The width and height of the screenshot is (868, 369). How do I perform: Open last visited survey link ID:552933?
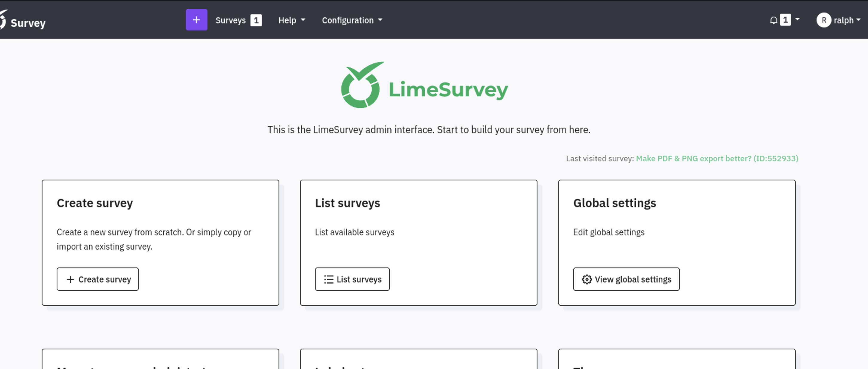(717, 158)
